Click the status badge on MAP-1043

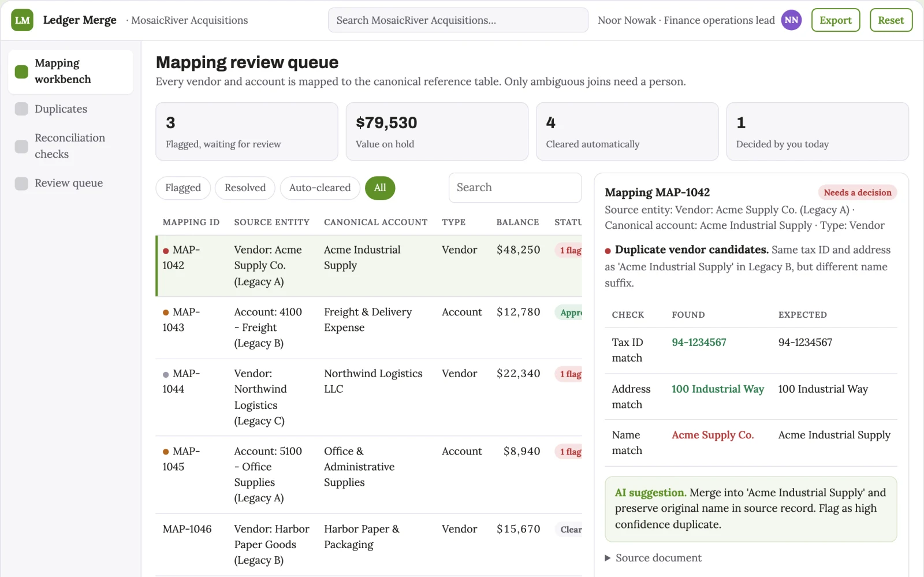click(569, 312)
